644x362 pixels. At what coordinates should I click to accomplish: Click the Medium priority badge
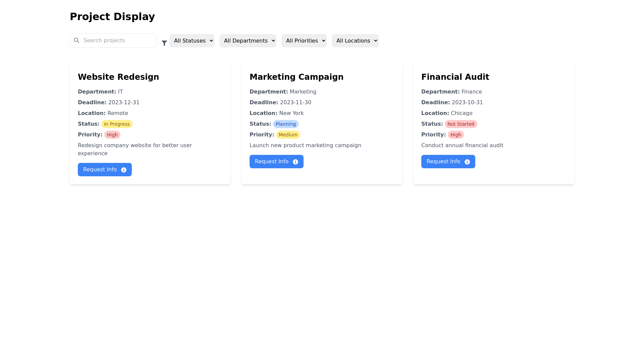tap(288, 135)
